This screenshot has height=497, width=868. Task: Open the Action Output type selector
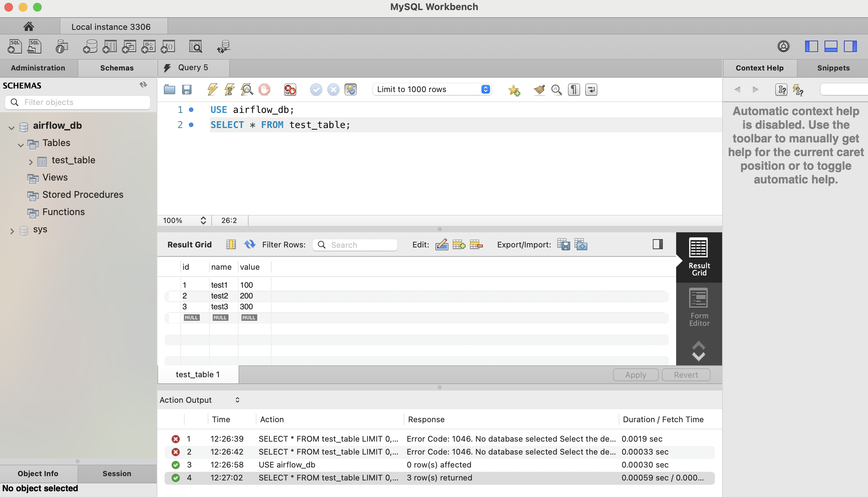pyautogui.click(x=237, y=400)
